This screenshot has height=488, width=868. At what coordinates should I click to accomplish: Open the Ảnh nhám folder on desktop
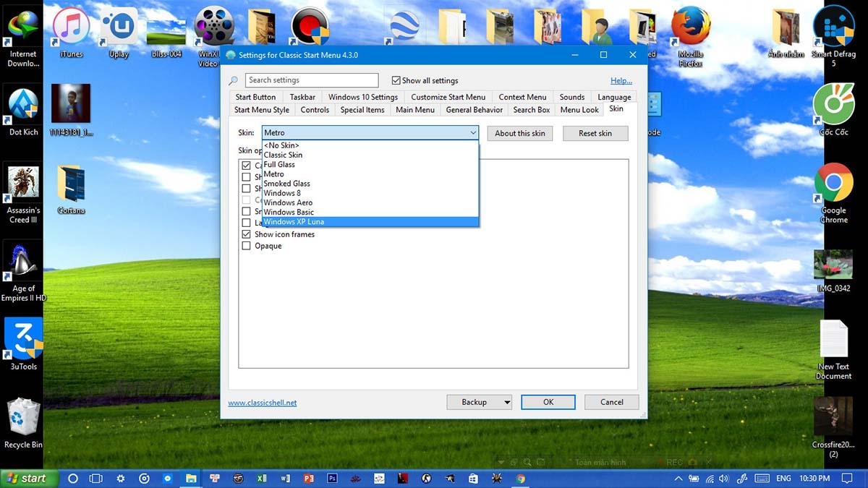786,33
